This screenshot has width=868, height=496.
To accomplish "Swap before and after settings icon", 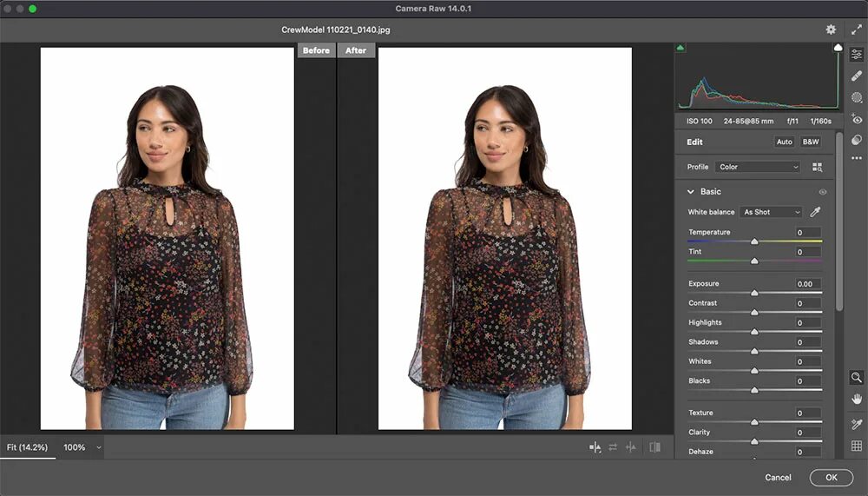I will point(613,447).
